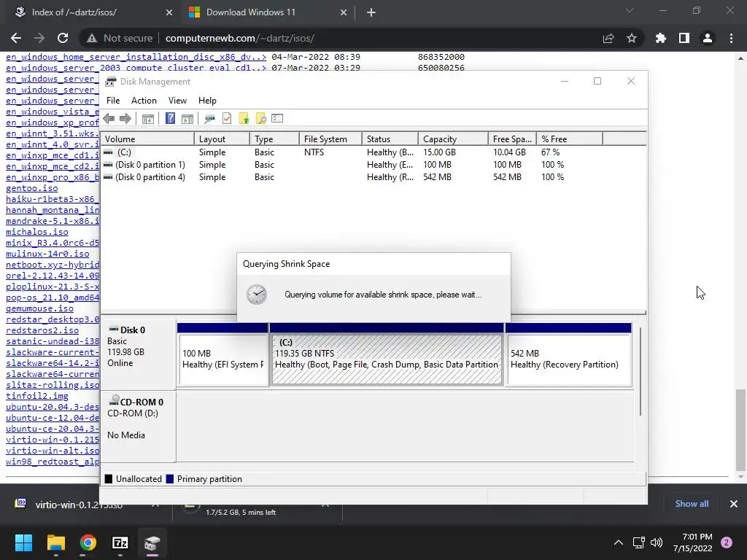This screenshot has height=560, width=747.
Task: Select the 100 MB EFI System partition block
Action: tap(222, 359)
